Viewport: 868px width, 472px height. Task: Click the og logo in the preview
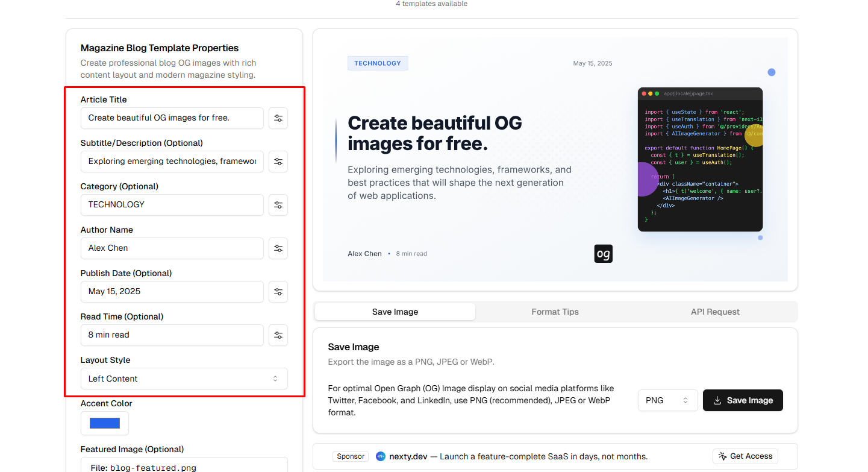click(603, 254)
